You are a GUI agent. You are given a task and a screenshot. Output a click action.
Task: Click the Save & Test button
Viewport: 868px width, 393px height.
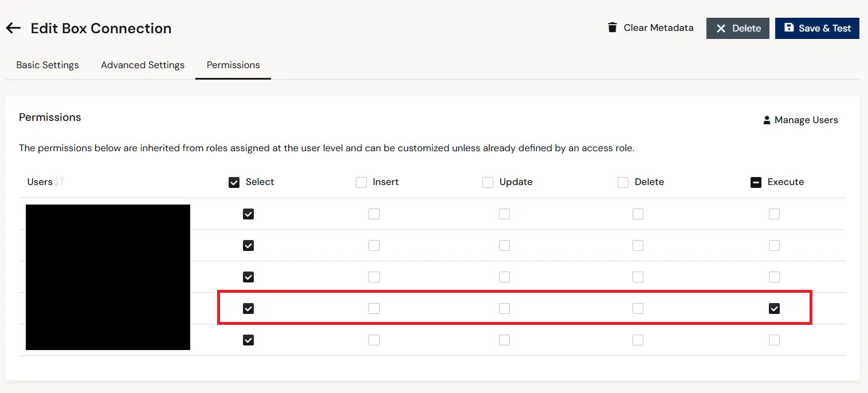pos(817,28)
